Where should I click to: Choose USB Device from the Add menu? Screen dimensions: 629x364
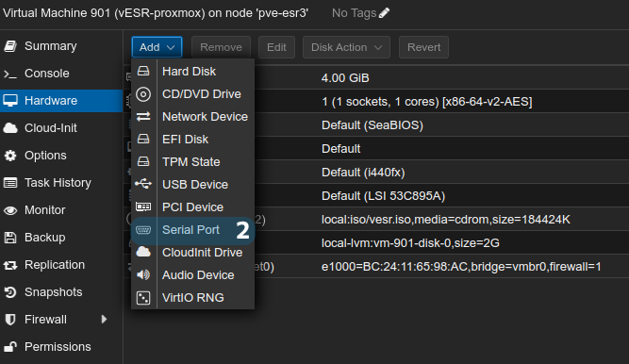[x=193, y=184]
